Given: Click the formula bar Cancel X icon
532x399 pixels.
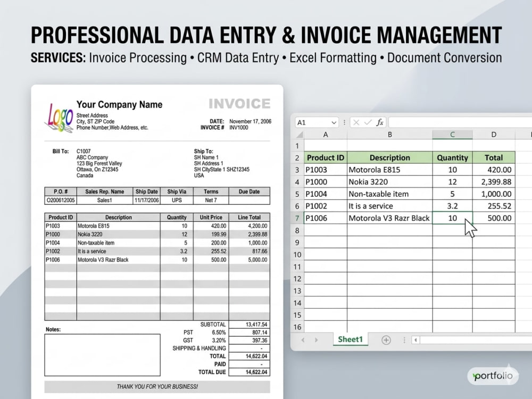Looking at the screenshot, I should (x=356, y=122).
